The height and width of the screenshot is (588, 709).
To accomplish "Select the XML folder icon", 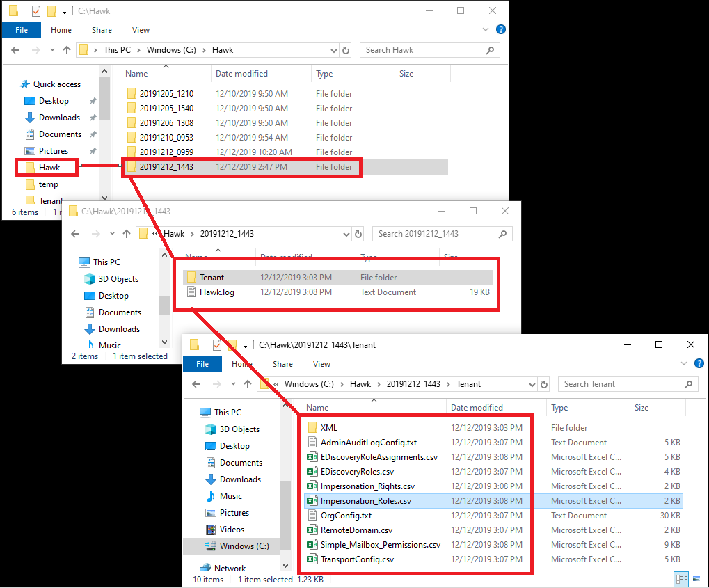I will click(312, 428).
